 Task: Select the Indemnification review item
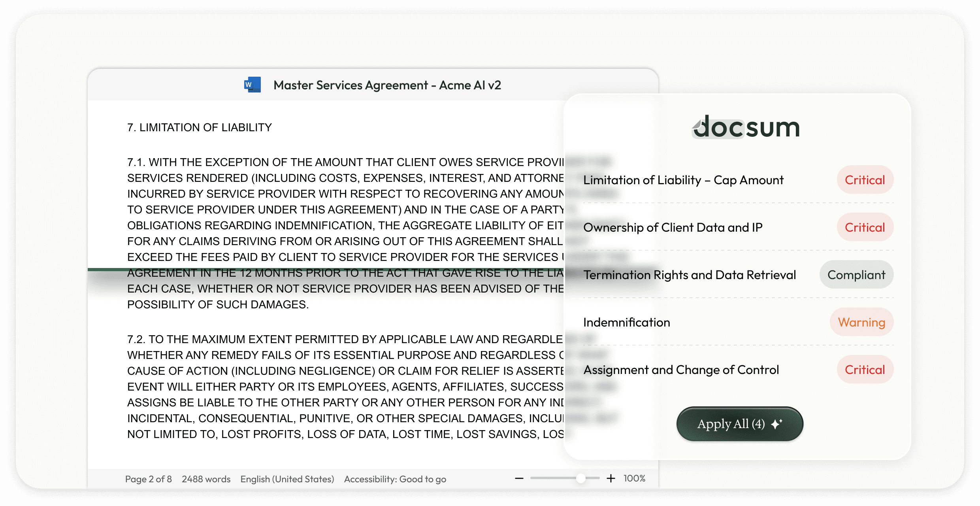coord(627,322)
